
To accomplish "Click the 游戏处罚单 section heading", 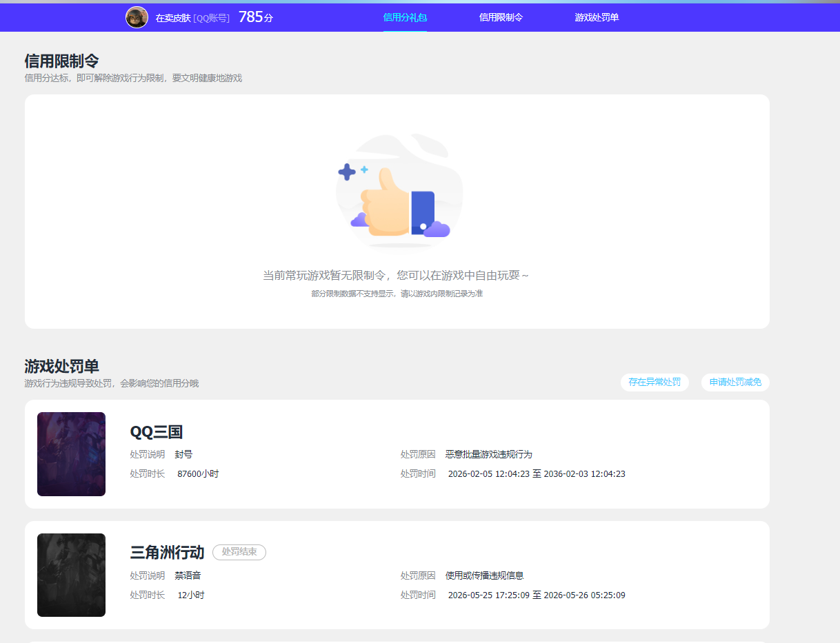I will pyautogui.click(x=61, y=366).
